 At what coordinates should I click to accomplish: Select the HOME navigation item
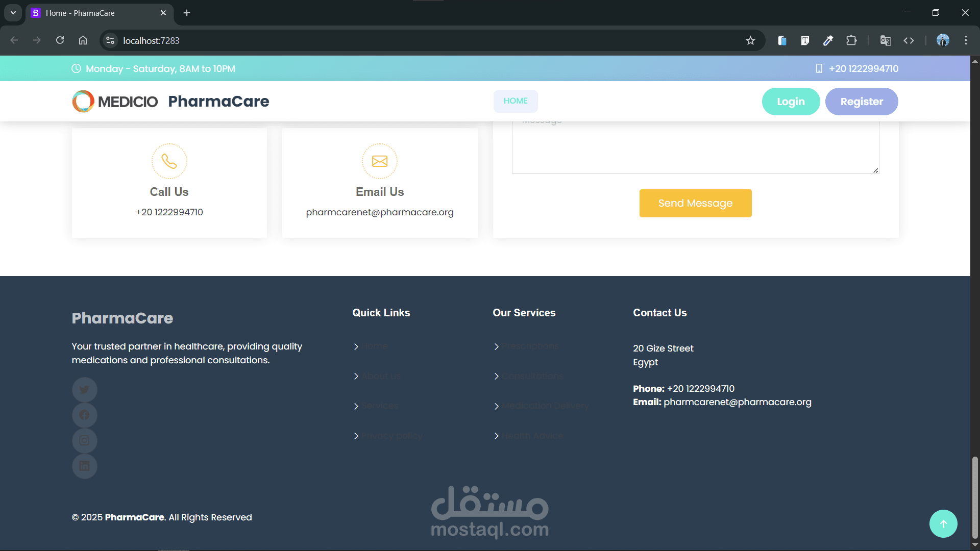click(516, 101)
